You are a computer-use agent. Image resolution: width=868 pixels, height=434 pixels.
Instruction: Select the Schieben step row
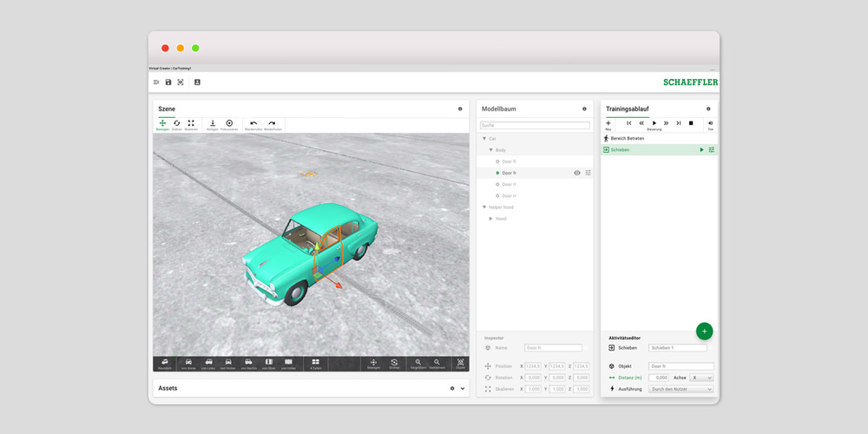pyautogui.click(x=659, y=150)
